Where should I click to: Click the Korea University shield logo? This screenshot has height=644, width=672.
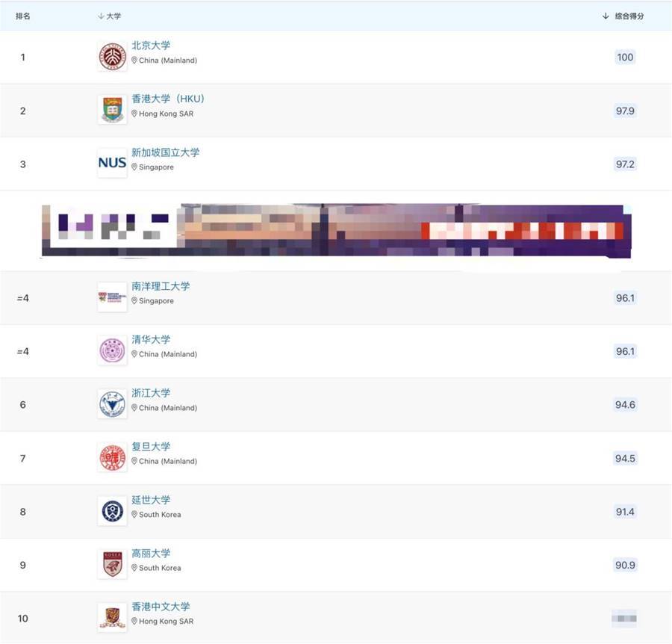coord(112,564)
